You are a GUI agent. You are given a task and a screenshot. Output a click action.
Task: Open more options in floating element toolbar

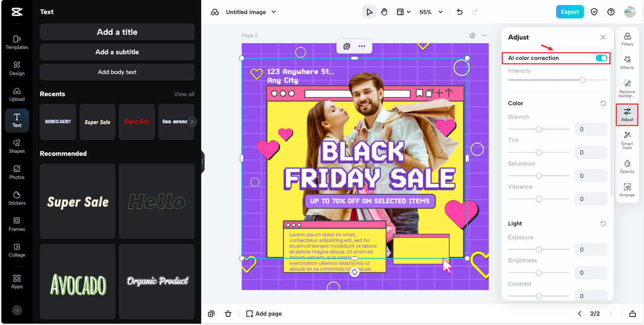[x=362, y=46]
